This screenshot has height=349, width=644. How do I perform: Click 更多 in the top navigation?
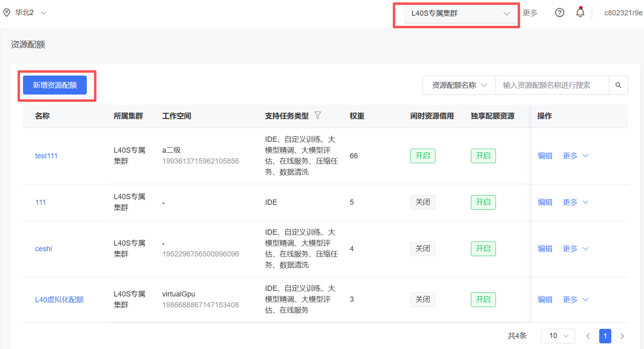[530, 13]
